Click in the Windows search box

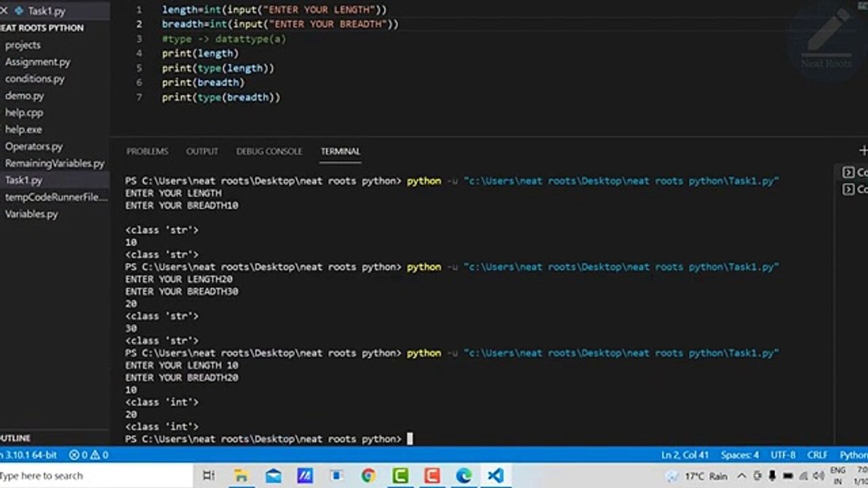pos(95,476)
